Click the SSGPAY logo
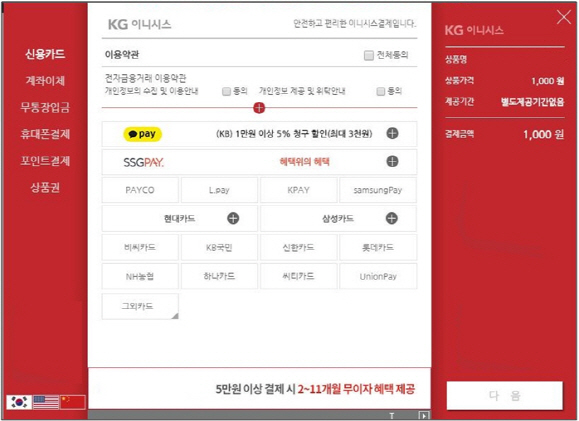Viewport: 579px width, 421px height. pos(143,162)
